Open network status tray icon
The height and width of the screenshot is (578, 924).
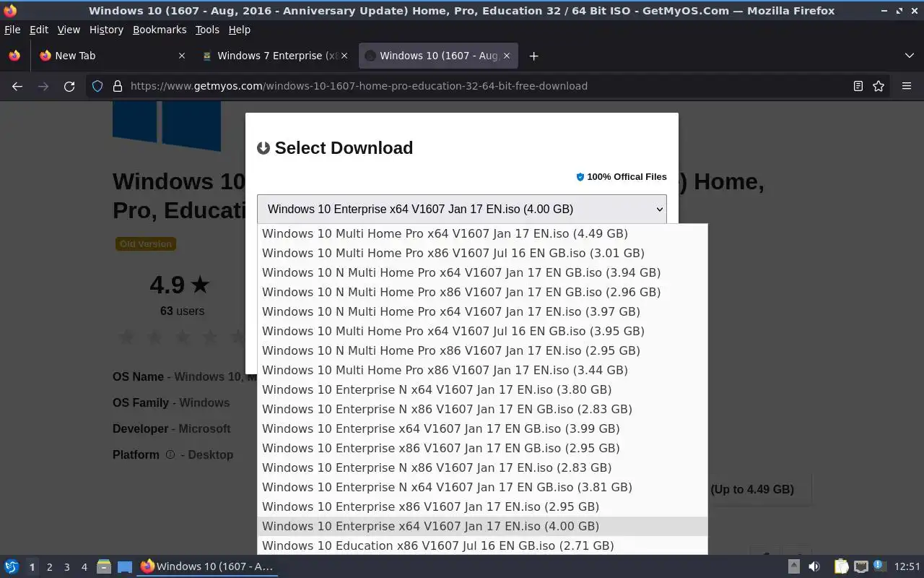pyautogui.click(x=860, y=566)
